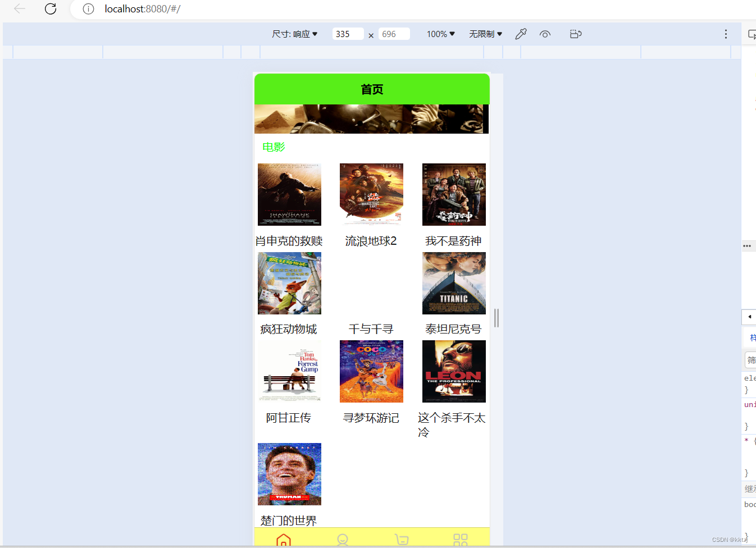The image size is (756, 548).
Task: Select the 阿甘正传 title text
Action: pyautogui.click(x=289, y=418)
